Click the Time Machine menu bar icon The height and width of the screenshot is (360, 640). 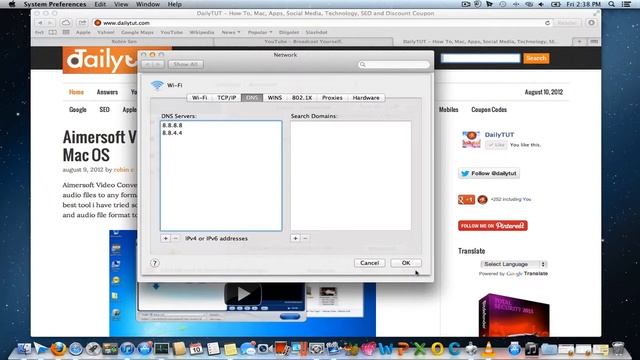(503, 4)
